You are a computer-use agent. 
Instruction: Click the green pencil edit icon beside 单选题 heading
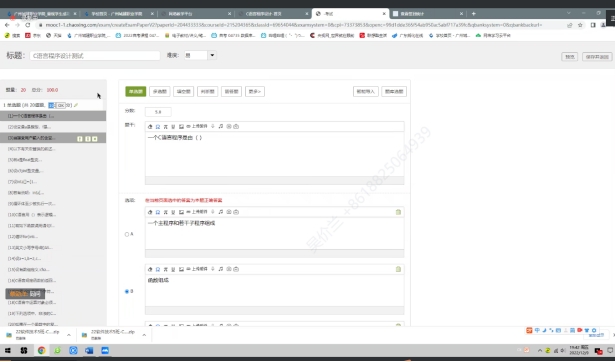[x=76, y=105]
